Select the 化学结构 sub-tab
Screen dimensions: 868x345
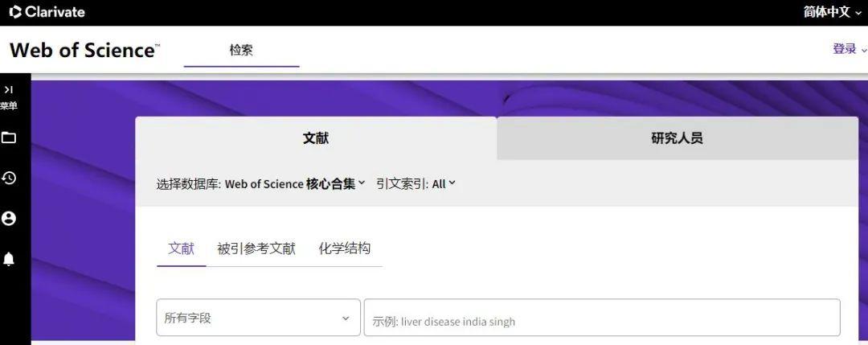pos(344,248)
